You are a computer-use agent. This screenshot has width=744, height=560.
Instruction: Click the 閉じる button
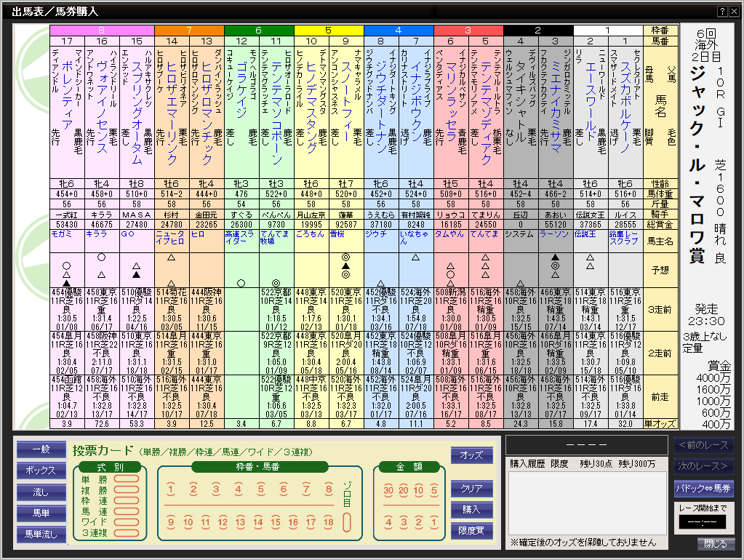[x=716, y=544]
